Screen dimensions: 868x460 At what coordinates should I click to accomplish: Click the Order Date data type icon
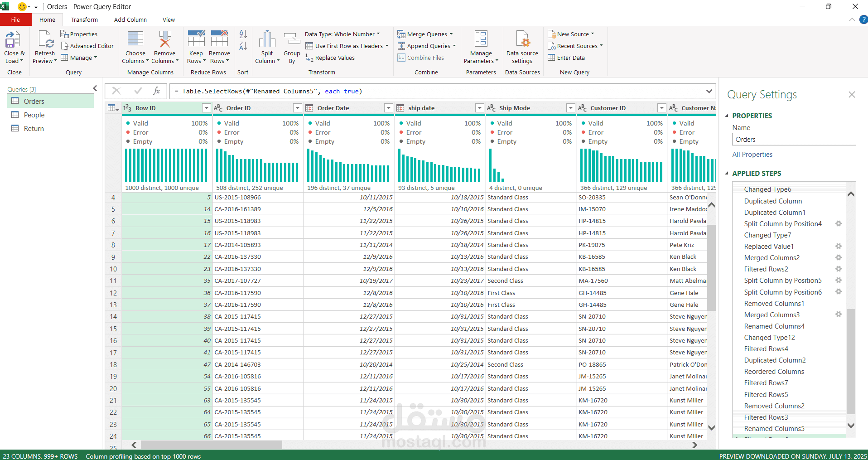pos(309,108)
